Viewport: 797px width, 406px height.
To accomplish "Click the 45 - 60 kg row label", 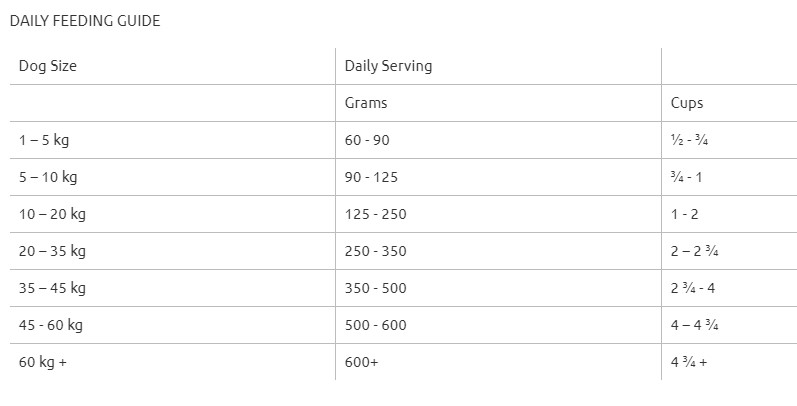I will 52,325.
